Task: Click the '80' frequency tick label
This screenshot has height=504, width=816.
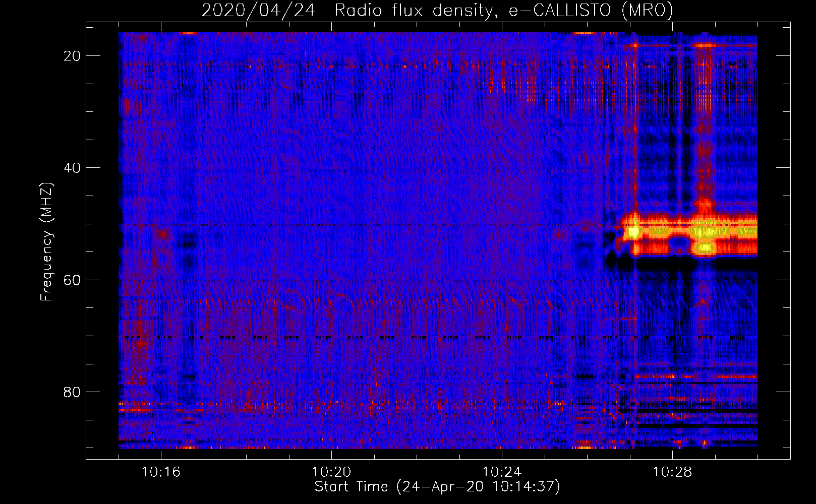Action: [x=72, y=392]
